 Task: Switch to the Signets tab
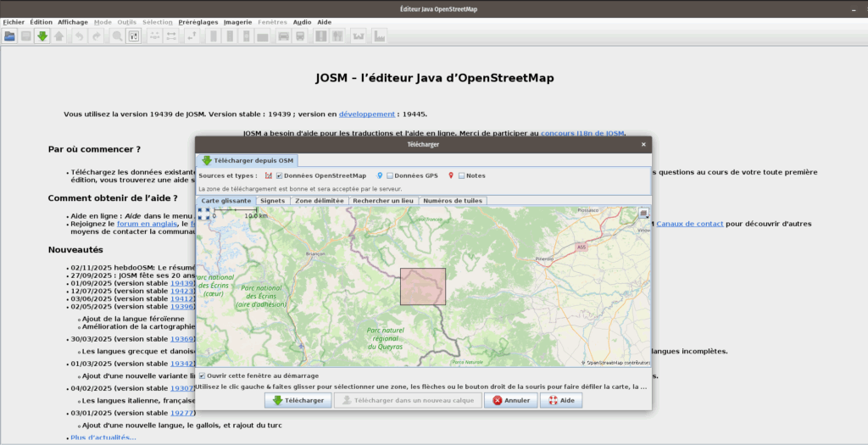pos(273,201)
